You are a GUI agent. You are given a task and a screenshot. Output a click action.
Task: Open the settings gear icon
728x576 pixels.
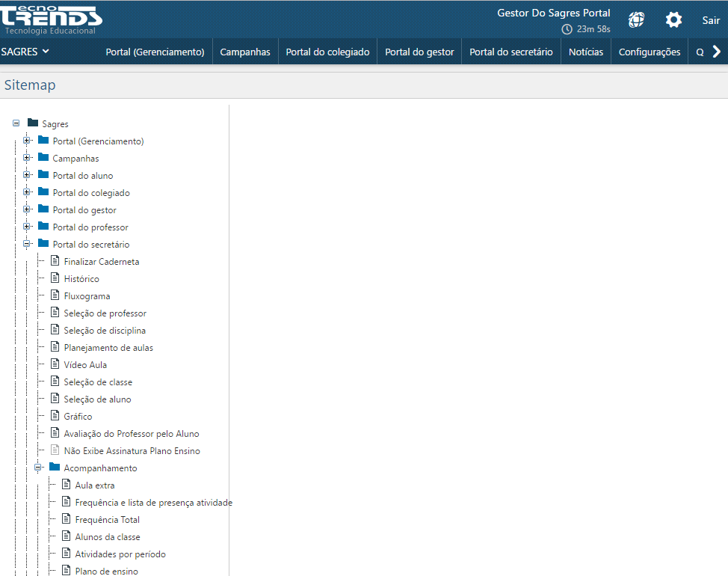pyautogui.click(x=673, y=20)
